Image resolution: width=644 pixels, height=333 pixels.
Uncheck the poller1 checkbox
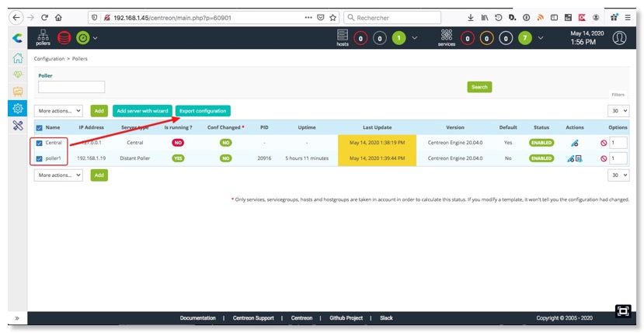click(x=40, y=158)
